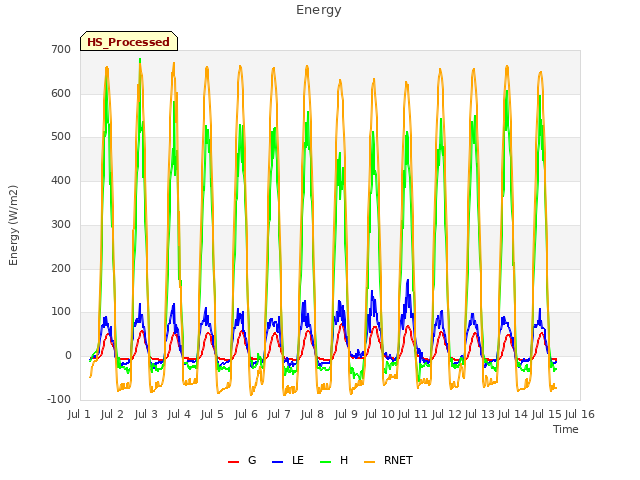This screenshot has height=480, width=640.
Task: Click the Jul 15 x-axis label
Action: point(547,415)
